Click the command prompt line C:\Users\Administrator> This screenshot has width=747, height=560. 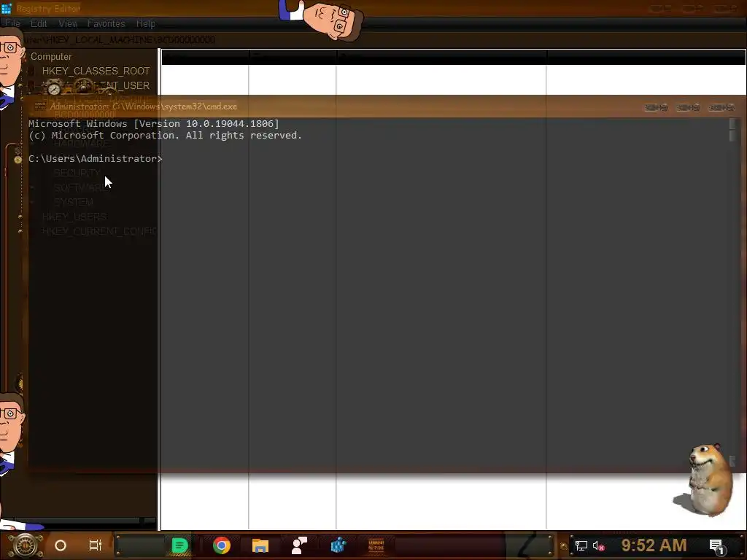96,158
